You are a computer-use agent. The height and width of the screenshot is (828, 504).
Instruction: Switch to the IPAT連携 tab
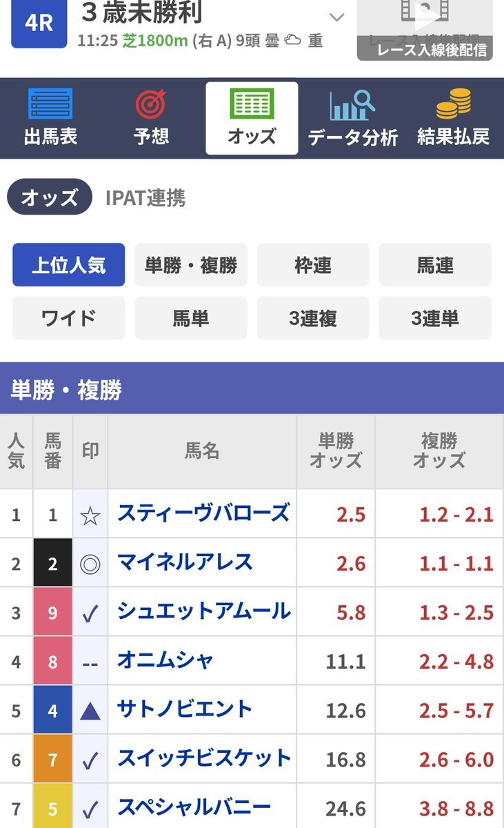pos(145,198)
